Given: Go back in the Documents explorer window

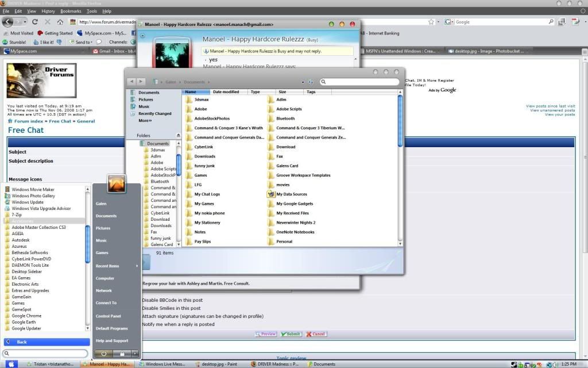Looking at the screenshot, I should [131, 82].
